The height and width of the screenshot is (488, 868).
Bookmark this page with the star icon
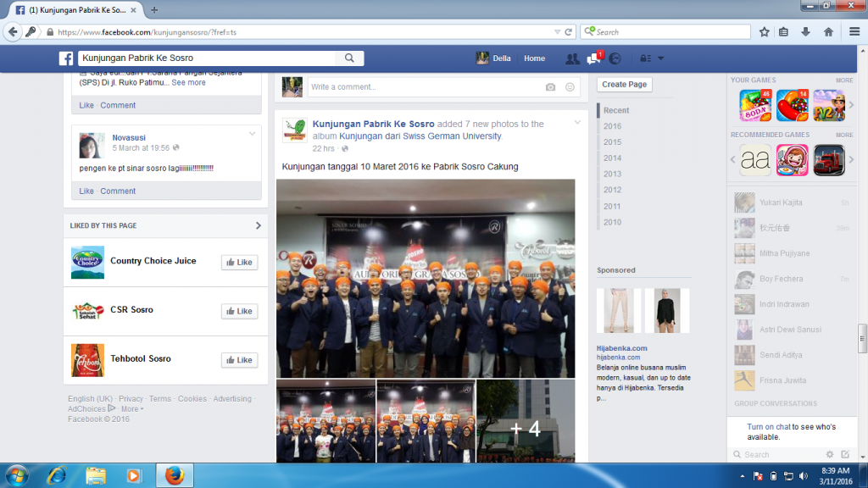pyautogui.click(x=764, y=32)
